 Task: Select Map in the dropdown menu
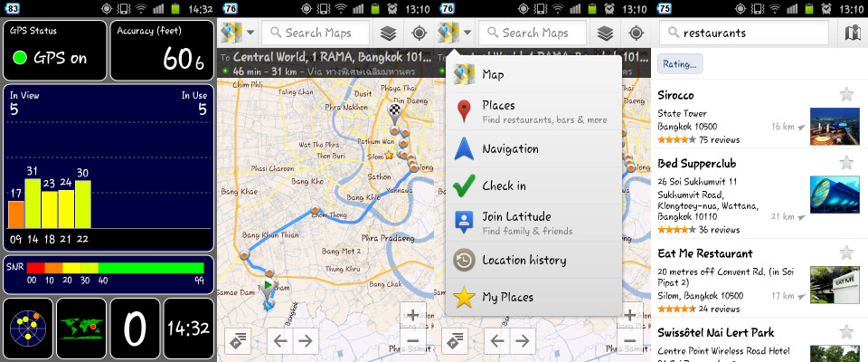point(533,74)
